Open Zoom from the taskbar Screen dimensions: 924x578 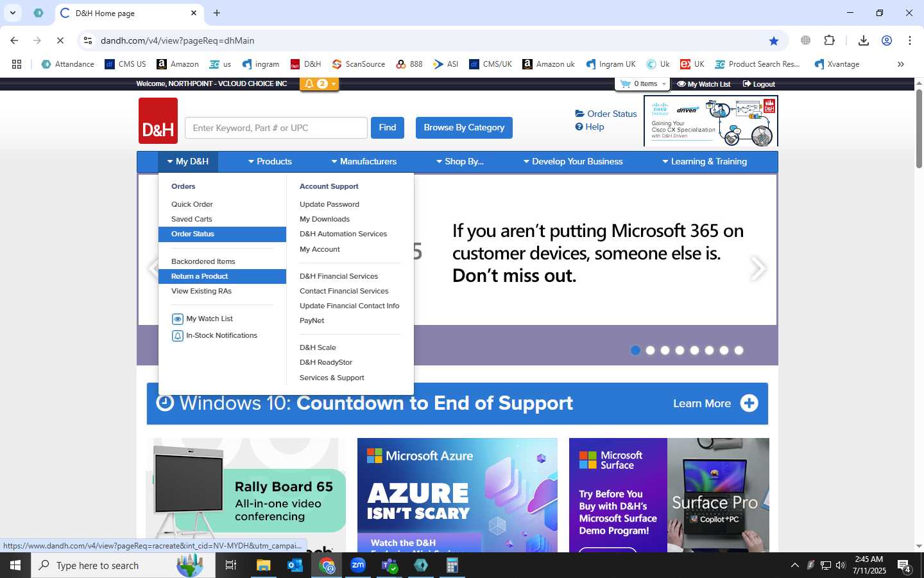pyautogui.click(x=358, y=565)
